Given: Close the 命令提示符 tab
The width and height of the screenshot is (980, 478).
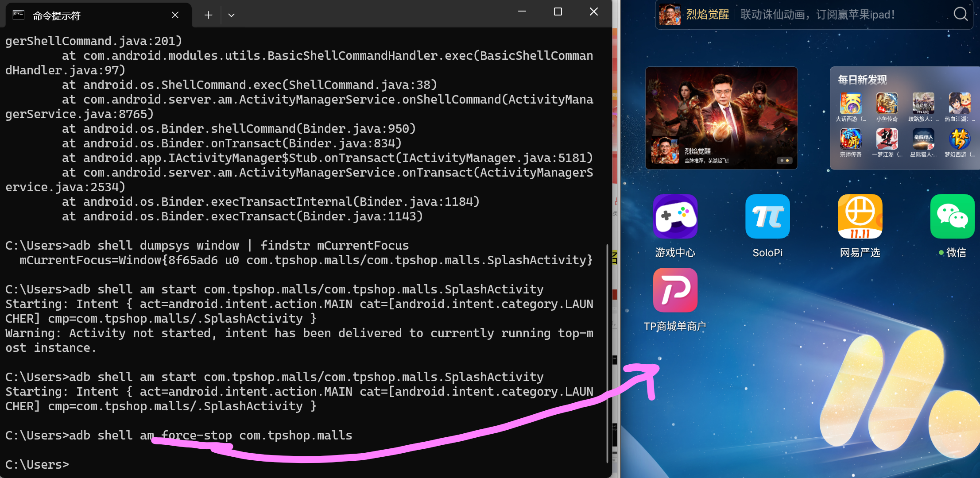Looking at the screenshot, I should (x=175, y=15).
